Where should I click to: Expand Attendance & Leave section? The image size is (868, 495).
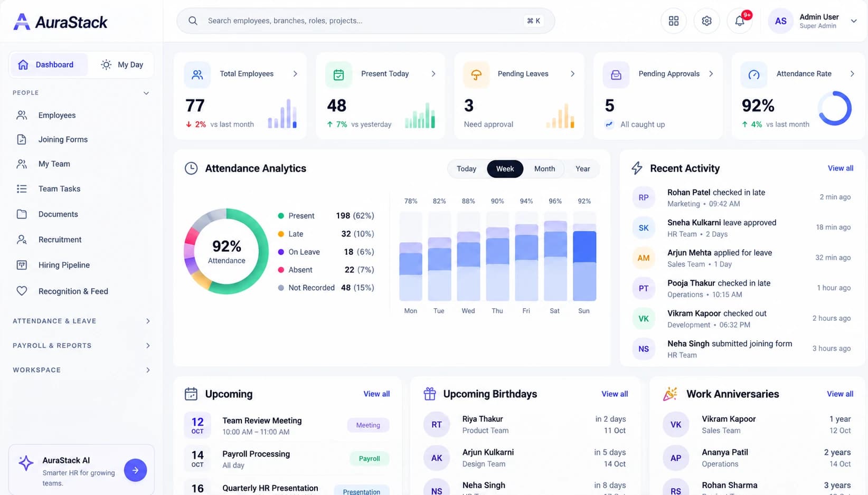(x=148, y=321)
